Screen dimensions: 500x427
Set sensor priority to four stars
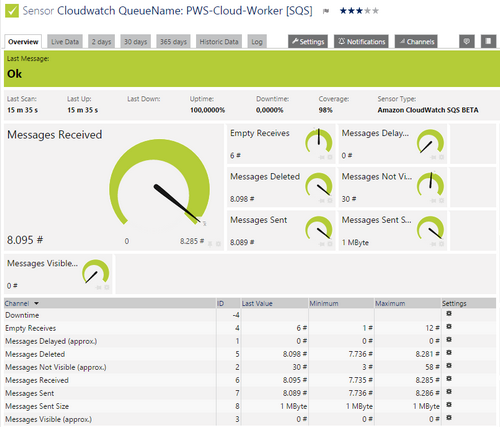point(368,11)
